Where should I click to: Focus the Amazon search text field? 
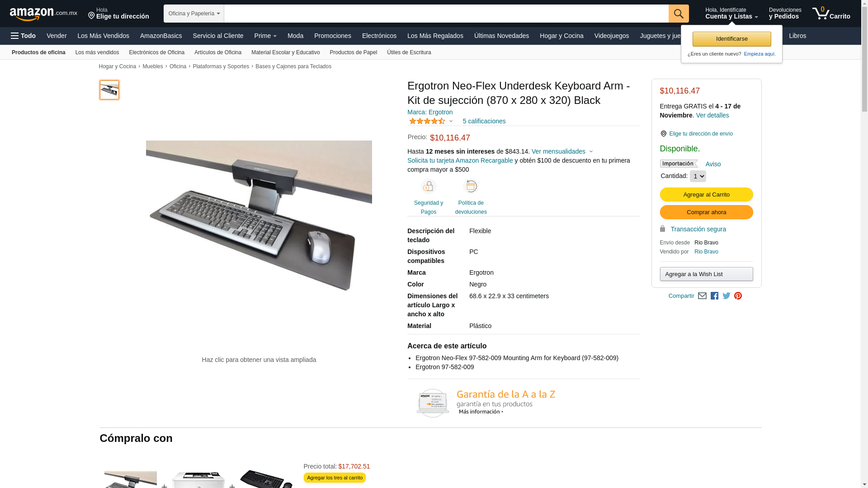[446, 14]
